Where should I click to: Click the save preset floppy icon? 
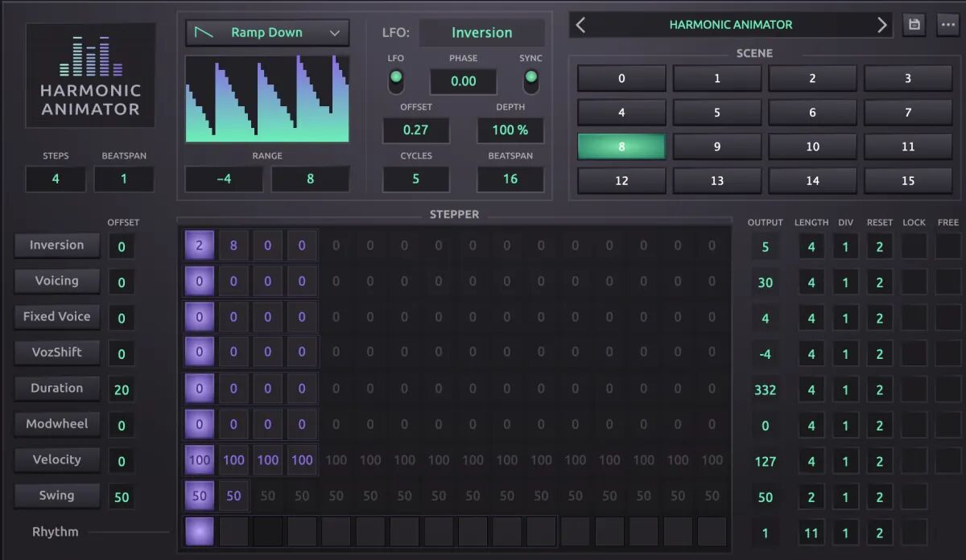(914, 24)
